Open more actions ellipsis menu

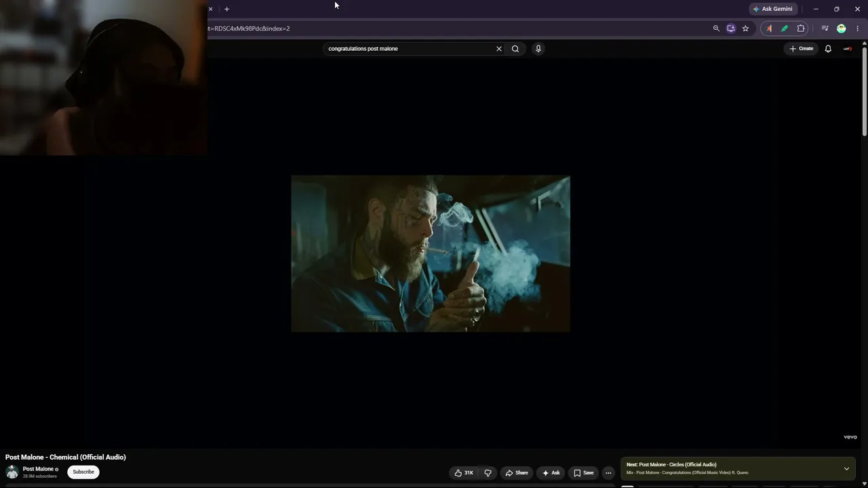click(608, 473)
